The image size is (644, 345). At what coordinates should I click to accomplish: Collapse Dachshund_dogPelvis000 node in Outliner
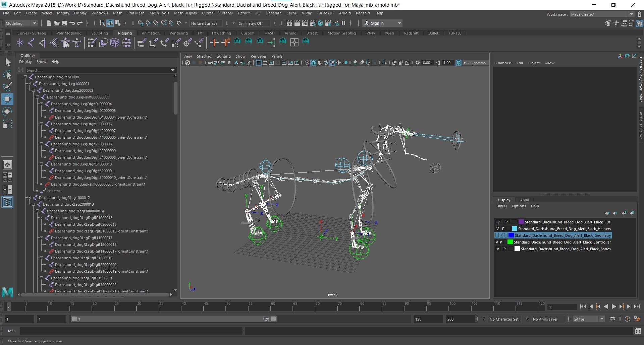(25, 77)
